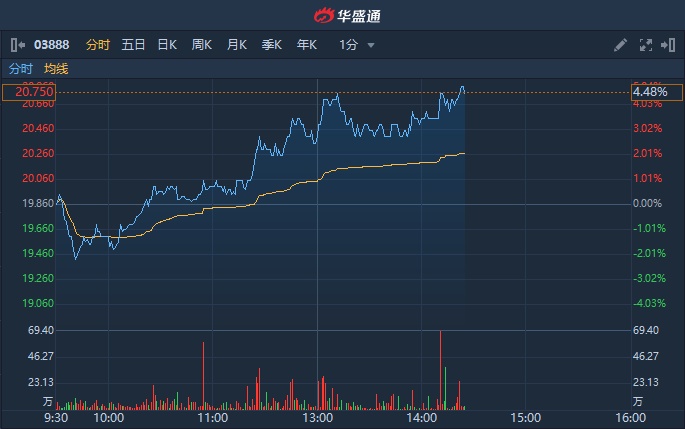Click the 20.750 current price tag

point(29,92)
